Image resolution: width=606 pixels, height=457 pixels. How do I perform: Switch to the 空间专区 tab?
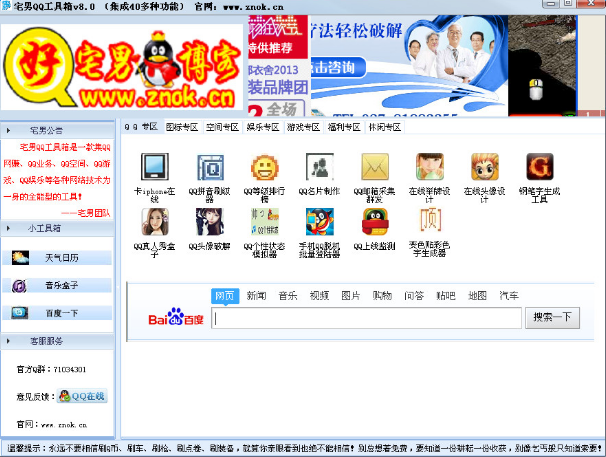222,127
